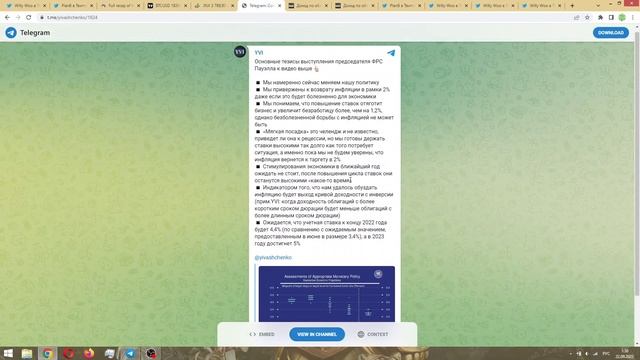
Task: Click the dark round taskbar icon
Action: 151,353
